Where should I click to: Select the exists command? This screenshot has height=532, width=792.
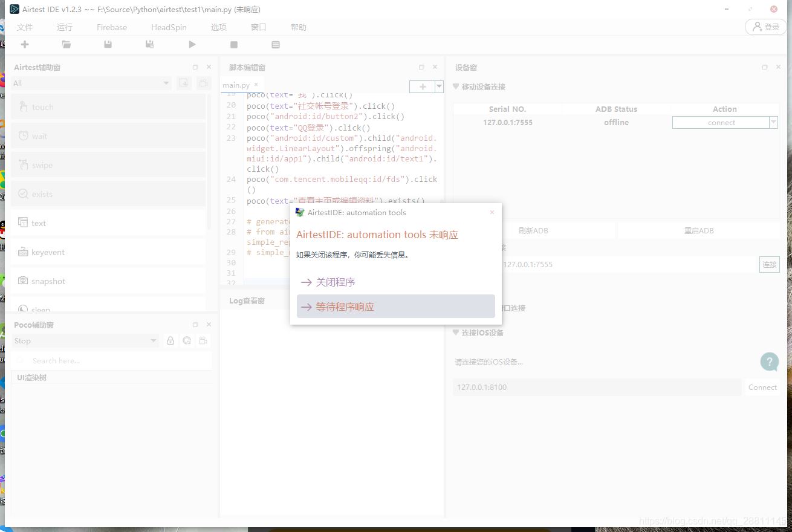click(108, 194)
